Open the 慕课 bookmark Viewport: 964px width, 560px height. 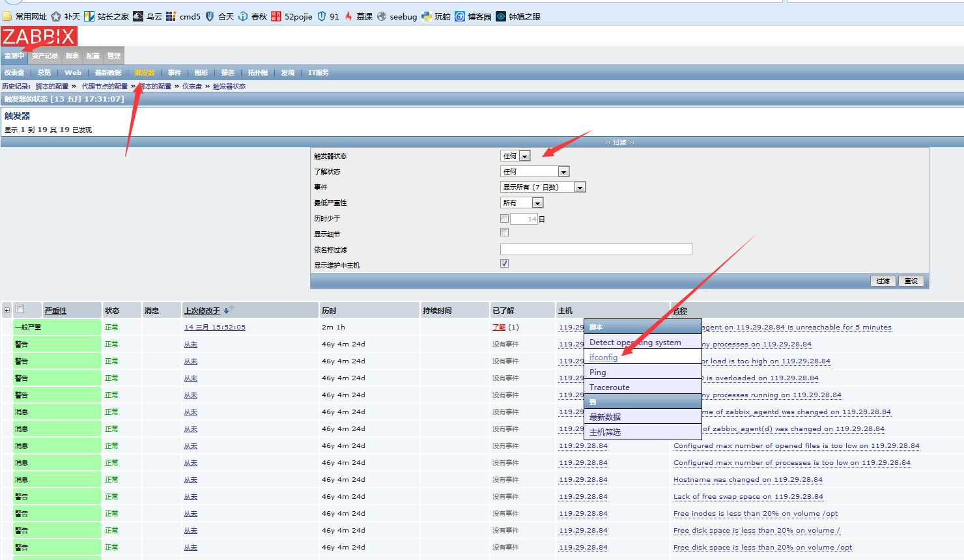358,16
